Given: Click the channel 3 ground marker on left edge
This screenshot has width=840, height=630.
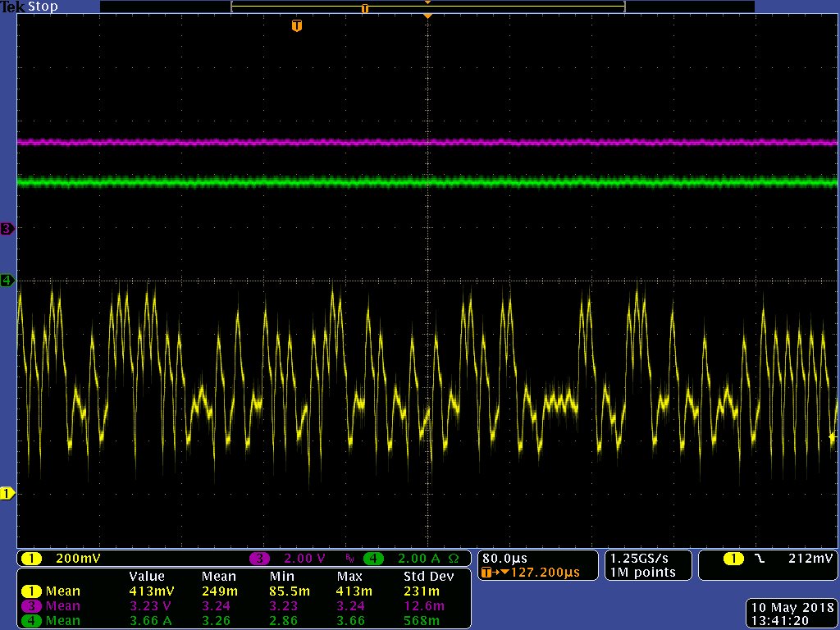Looking at the screenshot, I should (7, 230).
